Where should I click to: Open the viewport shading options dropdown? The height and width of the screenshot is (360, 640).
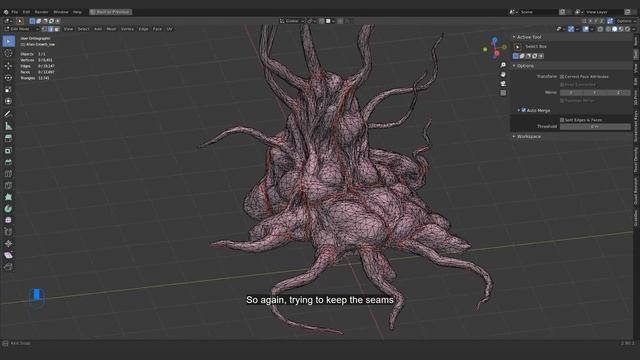[635, 29]
